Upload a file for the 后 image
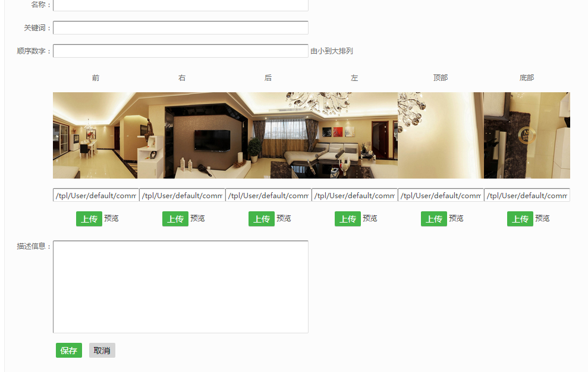 pyautogui.click(x=262, y=219)
